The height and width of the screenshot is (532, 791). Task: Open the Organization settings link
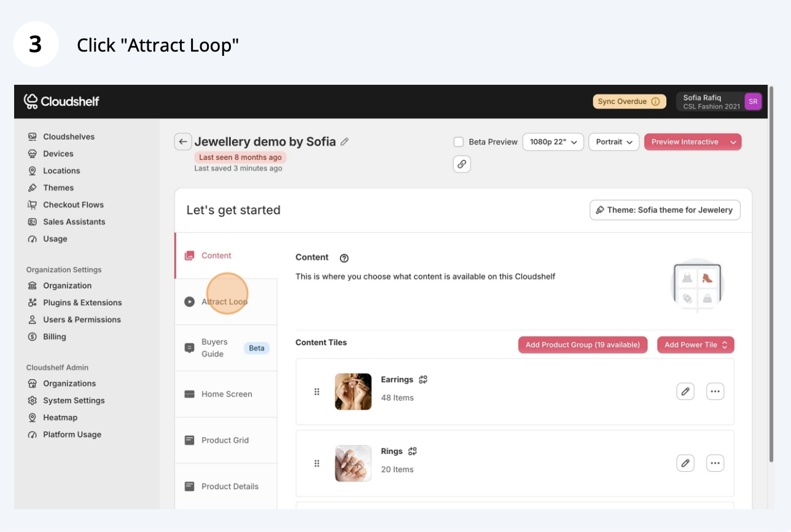(67, 286)
